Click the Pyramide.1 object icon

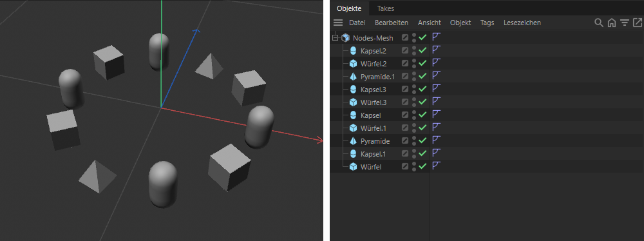353,77
